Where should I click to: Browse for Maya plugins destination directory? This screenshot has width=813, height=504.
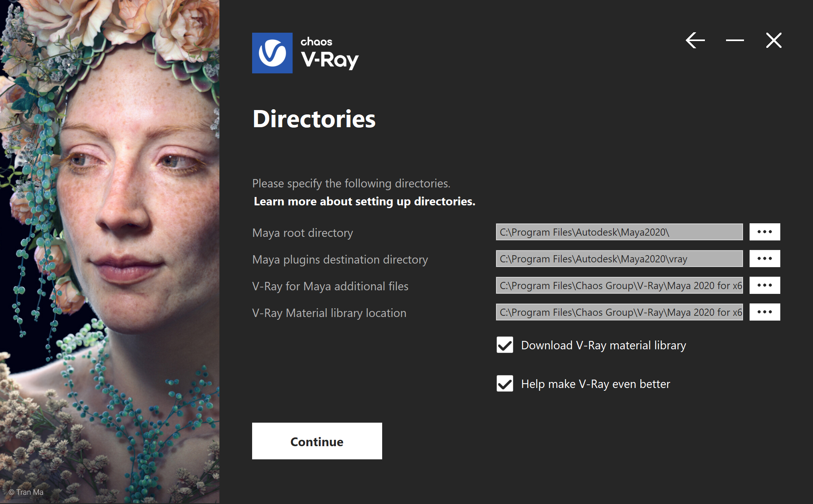pos(764,259)
